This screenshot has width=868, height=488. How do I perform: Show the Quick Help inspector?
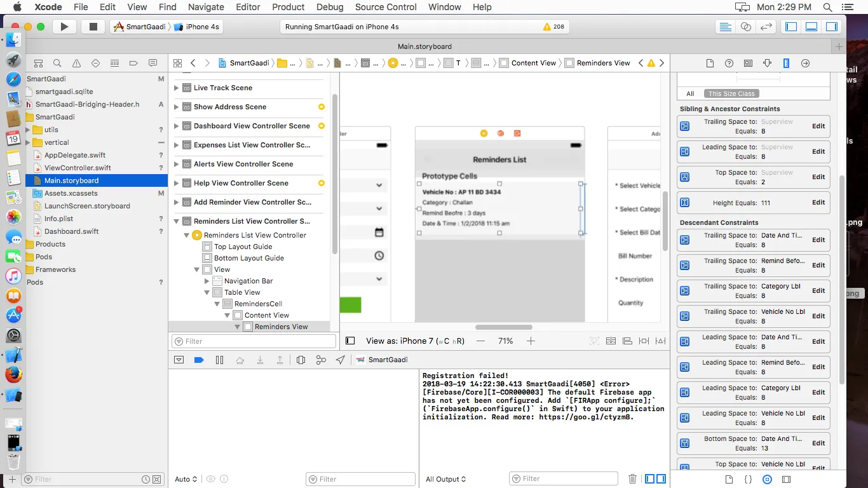(729, 63)
